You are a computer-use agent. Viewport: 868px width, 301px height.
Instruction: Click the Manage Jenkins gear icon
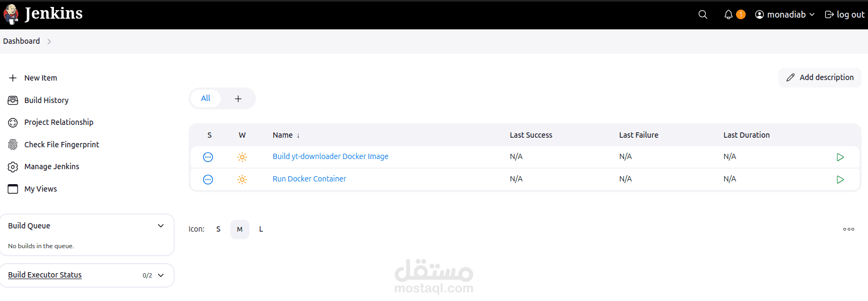pyautogui.click(x=13, y=167)
